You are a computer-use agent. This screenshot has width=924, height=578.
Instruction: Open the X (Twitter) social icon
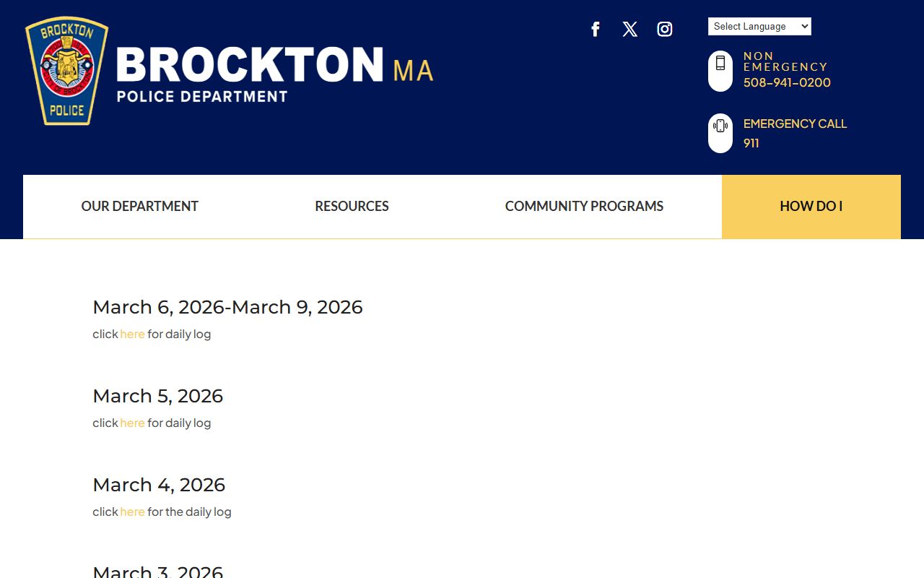point(630,29)
